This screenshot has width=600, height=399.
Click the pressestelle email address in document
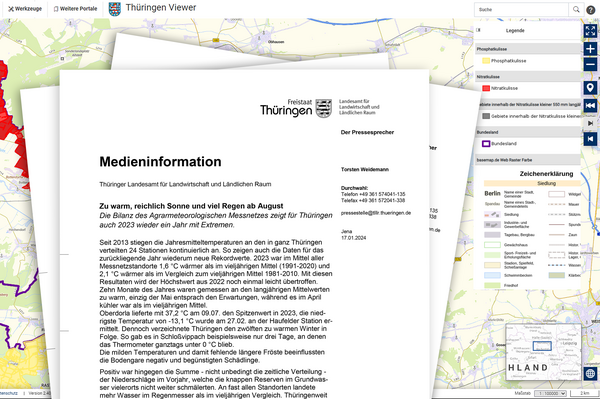coord(376,213)
